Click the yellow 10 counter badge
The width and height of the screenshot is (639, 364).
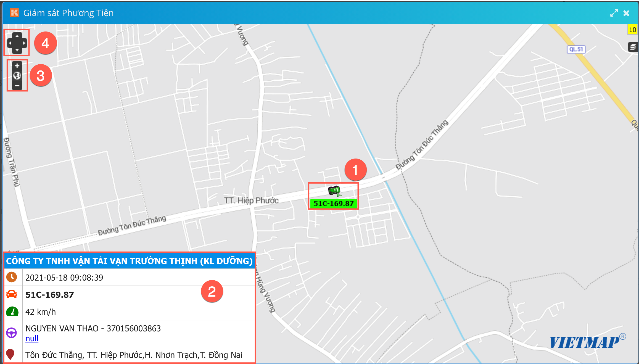coord(632,30)
